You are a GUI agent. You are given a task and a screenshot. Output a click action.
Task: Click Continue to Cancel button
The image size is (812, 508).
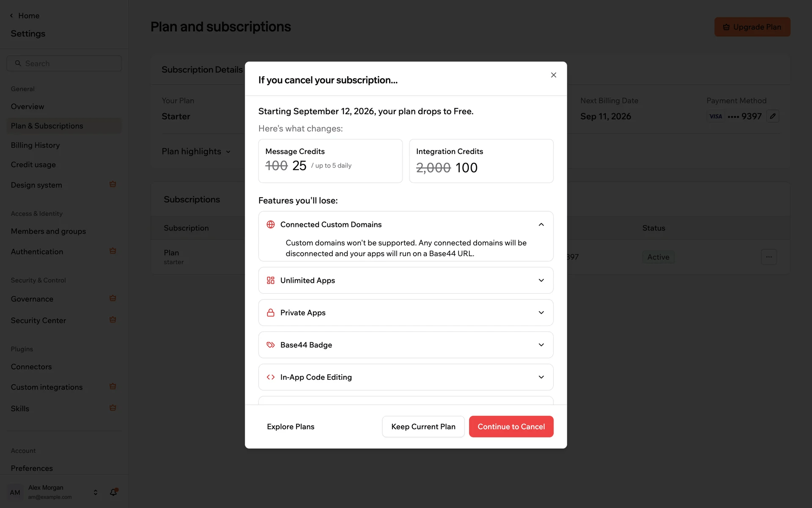coord(511,426)
